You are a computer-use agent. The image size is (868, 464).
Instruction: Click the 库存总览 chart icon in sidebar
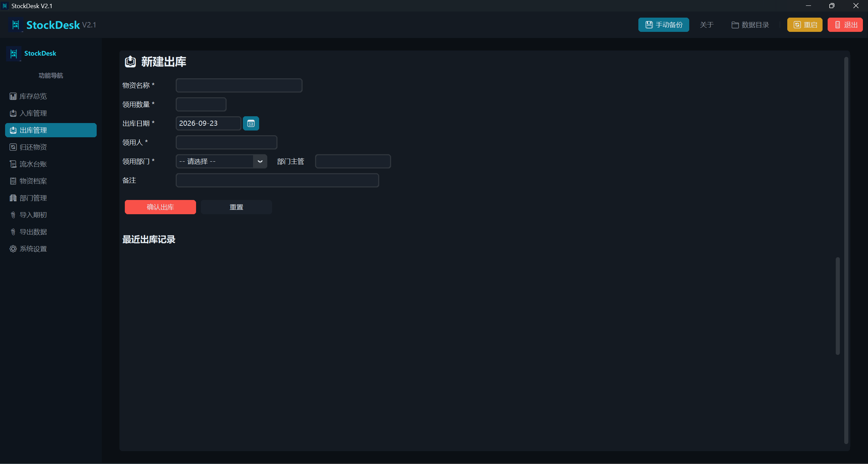tap(13, 96)
